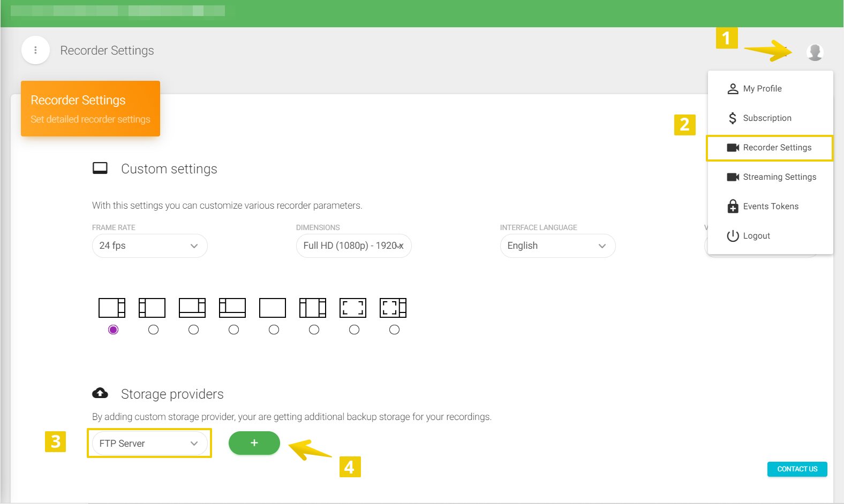This screenshot has height=504, width=844.
Task: Expand the Dimensions Full HD dropdown
Action: coord(353,246)
